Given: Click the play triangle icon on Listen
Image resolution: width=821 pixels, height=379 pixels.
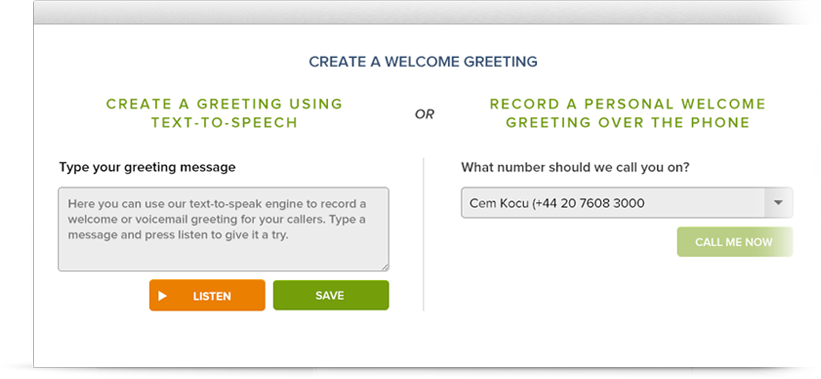Looking at the screenshot, I should click(x=162, y=296).
